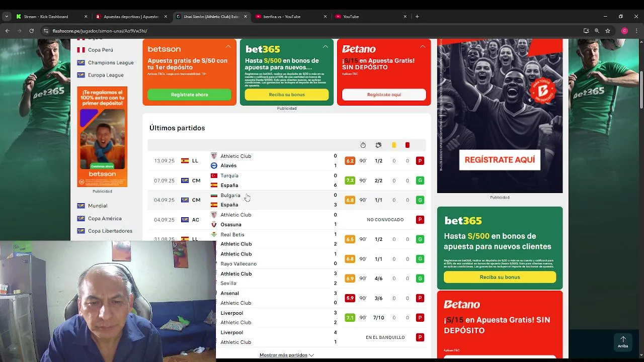Click the yellow card column icon
This screenshot has width=644, height=362.
pyautogui.click(x=394, y=145)
